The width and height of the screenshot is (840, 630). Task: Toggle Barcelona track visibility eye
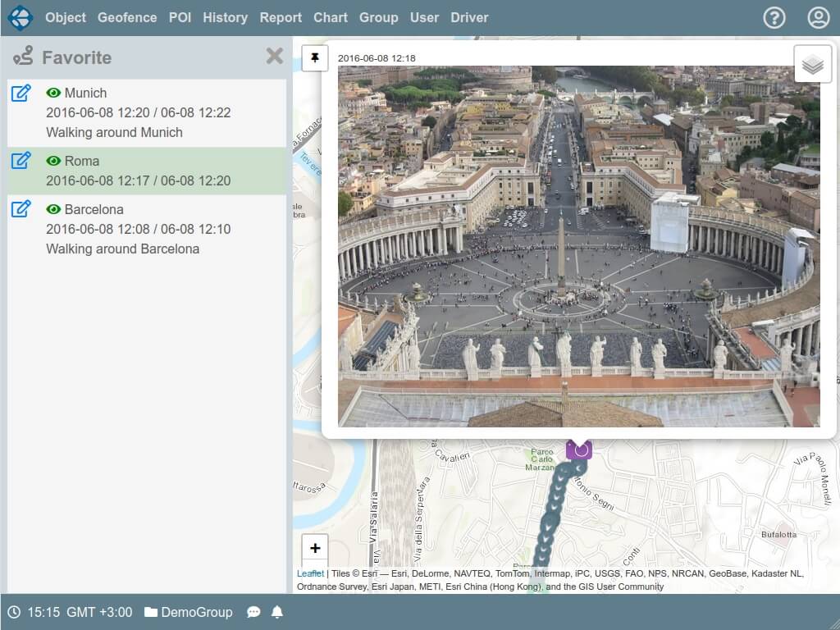54,209
